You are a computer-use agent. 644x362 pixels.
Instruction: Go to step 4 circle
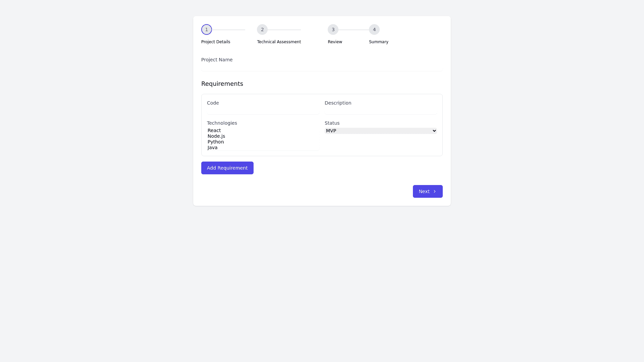pyautogui.click(x=374, y=29)
